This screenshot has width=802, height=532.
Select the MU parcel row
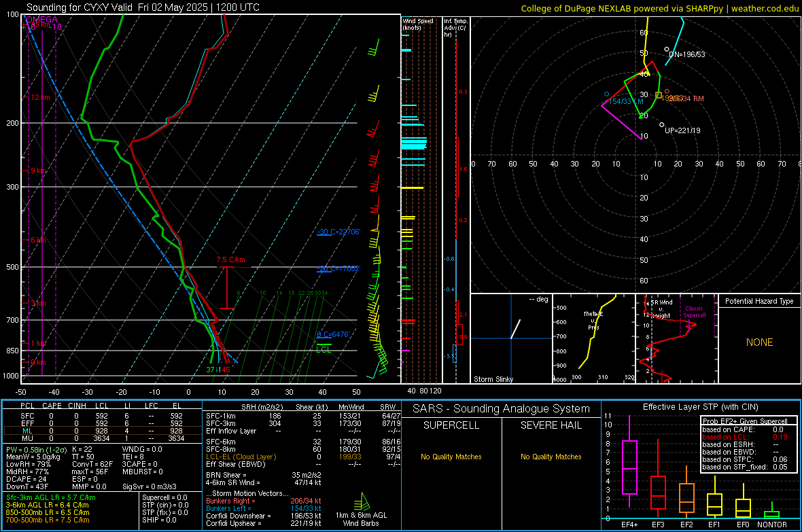102,438
